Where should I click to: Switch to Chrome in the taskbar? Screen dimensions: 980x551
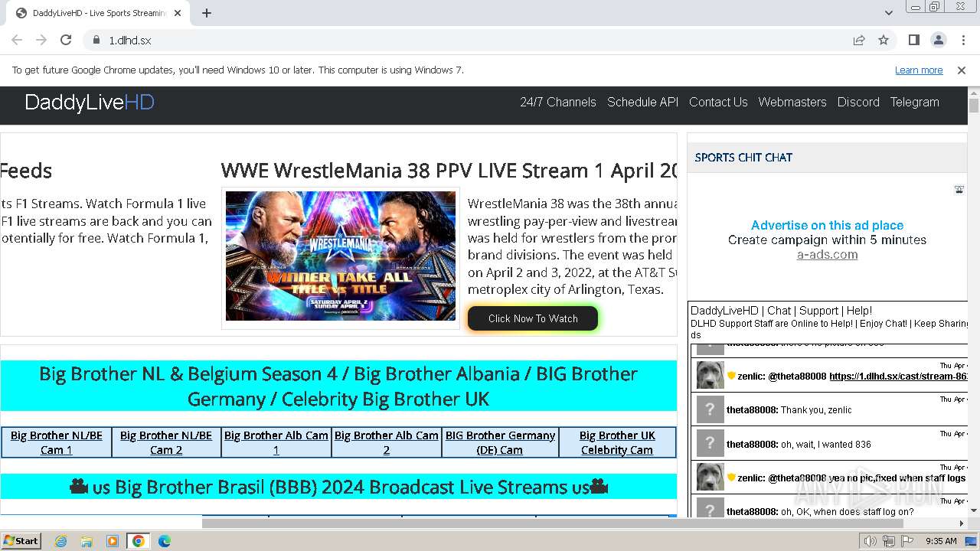(139, 541)
